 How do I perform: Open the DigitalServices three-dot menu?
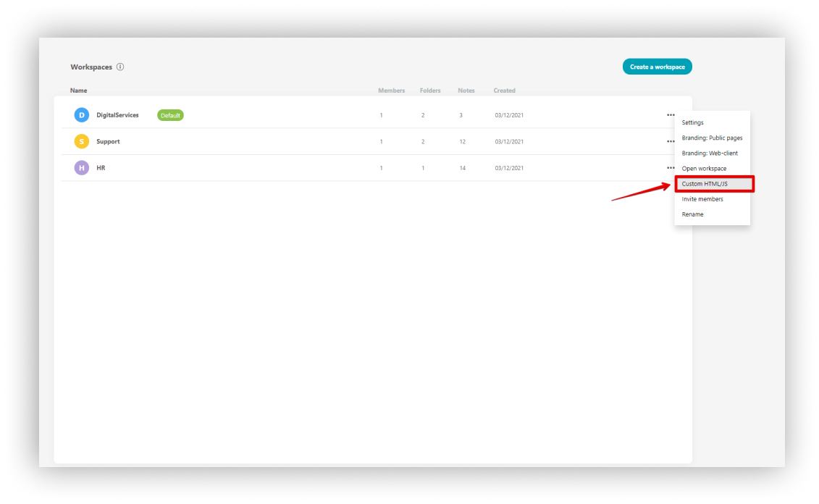click(671, 115)
